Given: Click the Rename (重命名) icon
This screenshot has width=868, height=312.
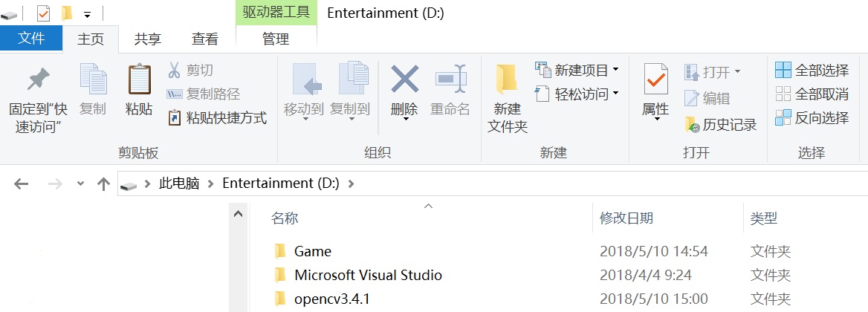Looking at the screenshot, I should pyautogui.click(x=450, y=79).
